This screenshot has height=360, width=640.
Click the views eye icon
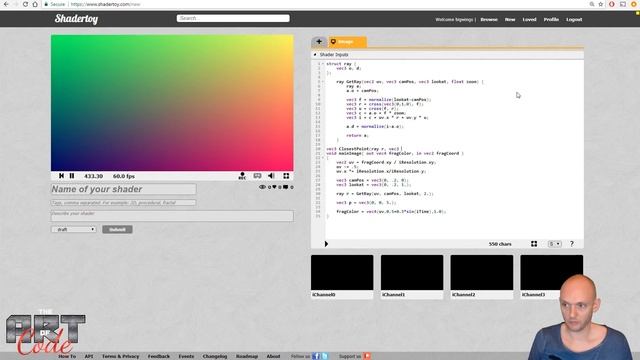[262, 187]
